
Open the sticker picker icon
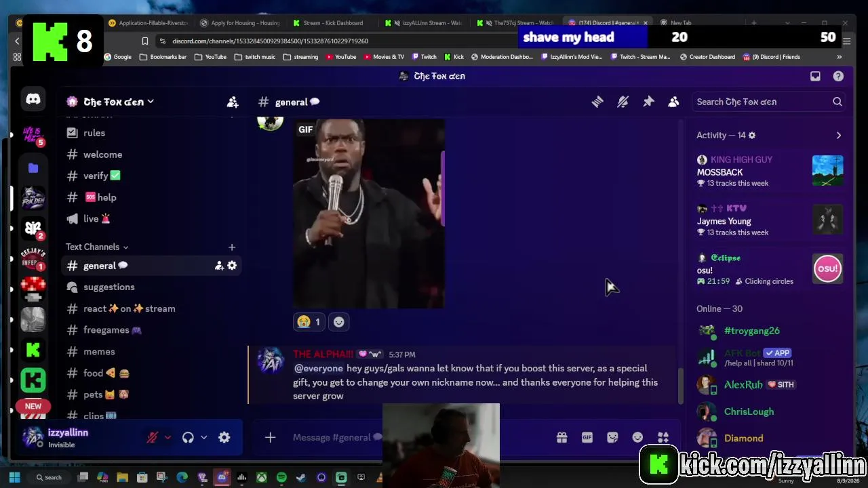coord(612,438)
